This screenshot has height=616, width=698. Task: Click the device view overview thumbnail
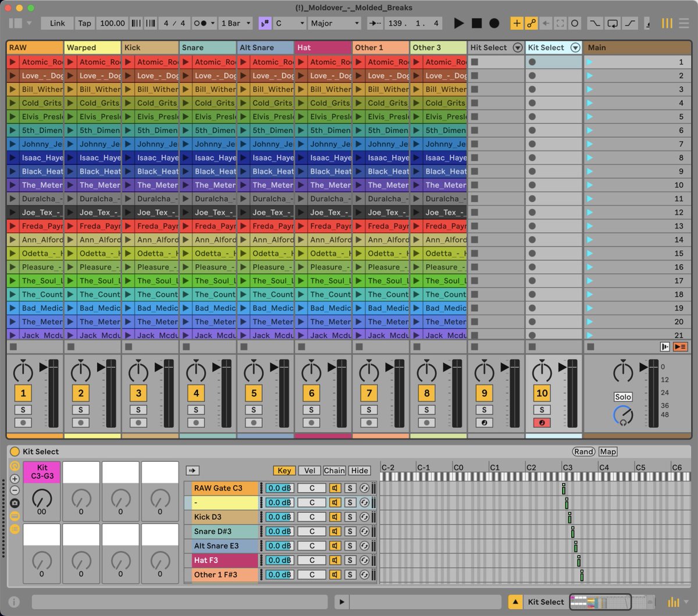[600, 602]
